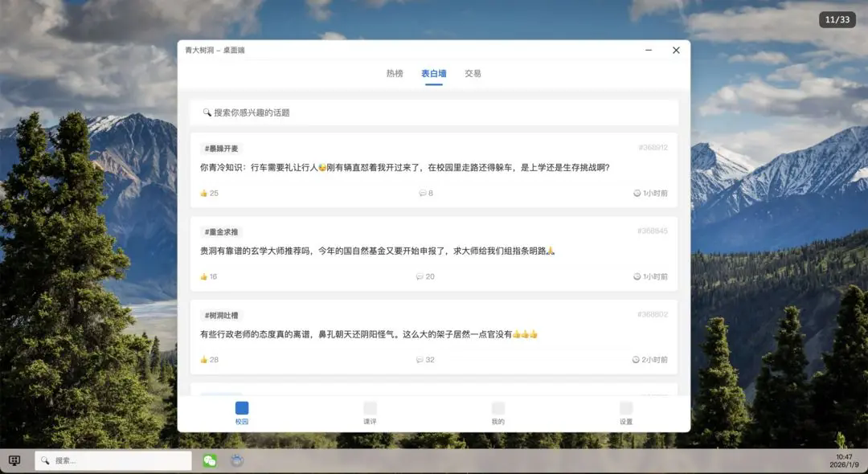View the 32 comments on 树洞吐槽 post
868x474 pixels.
point(424,360)
